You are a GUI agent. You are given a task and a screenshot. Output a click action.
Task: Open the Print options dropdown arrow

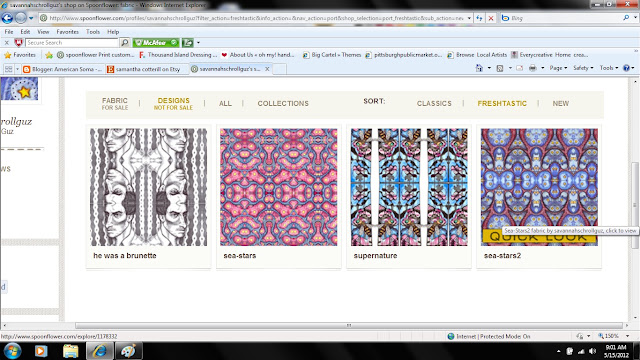542,68
